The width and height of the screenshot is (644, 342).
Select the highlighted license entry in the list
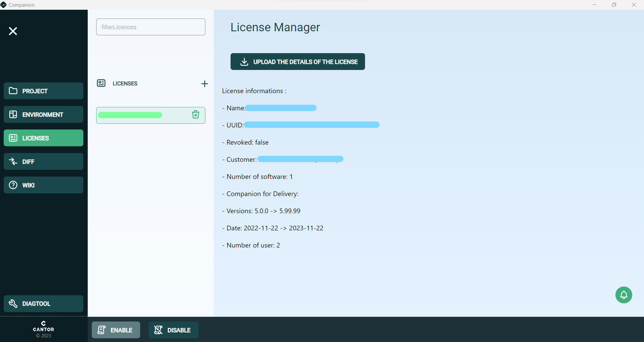pos(151,115)
